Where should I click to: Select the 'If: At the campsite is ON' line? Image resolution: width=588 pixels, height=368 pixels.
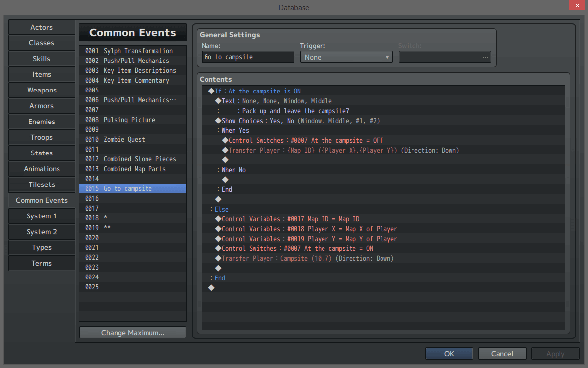pyautogui.click(x=383, y=91)
